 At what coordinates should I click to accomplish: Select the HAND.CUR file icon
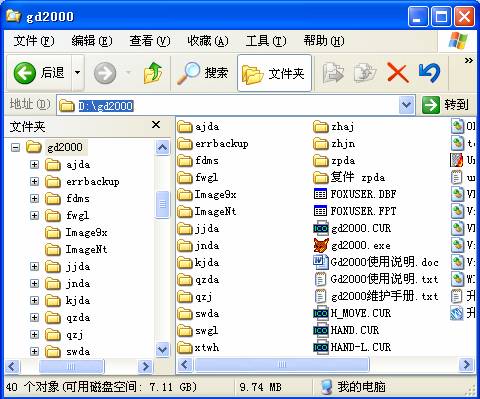pyautogui.click(x=321, y=330)
